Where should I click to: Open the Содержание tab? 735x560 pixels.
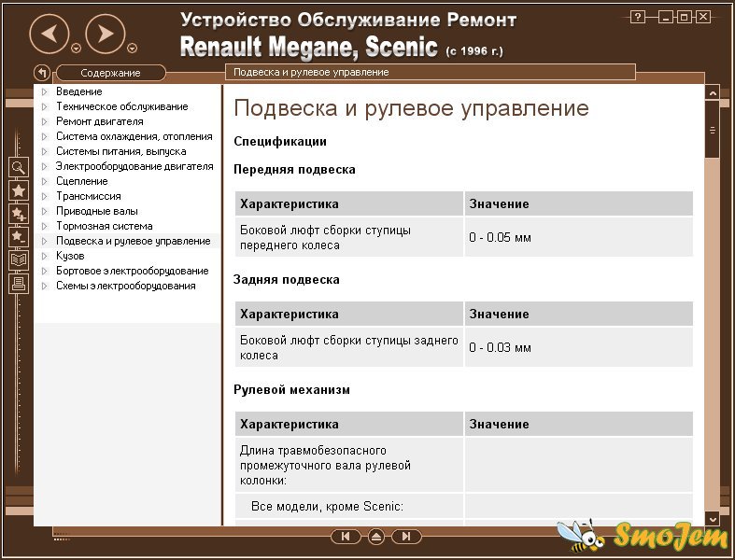(110, 73)
